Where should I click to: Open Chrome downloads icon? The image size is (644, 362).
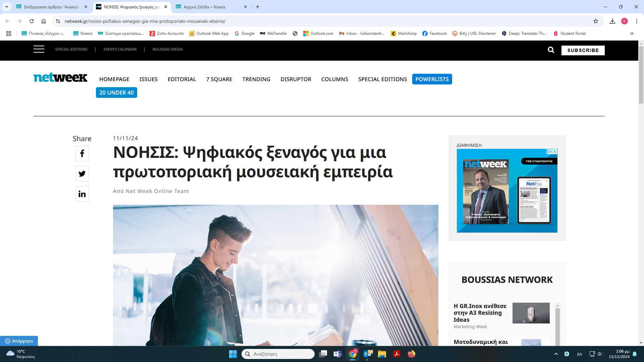click(x=612, y=21)
